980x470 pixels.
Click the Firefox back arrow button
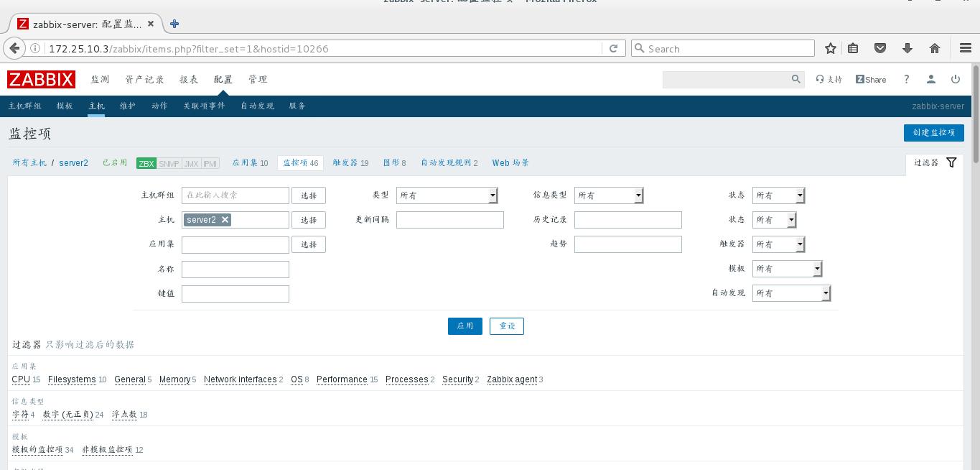coord(14,48)
